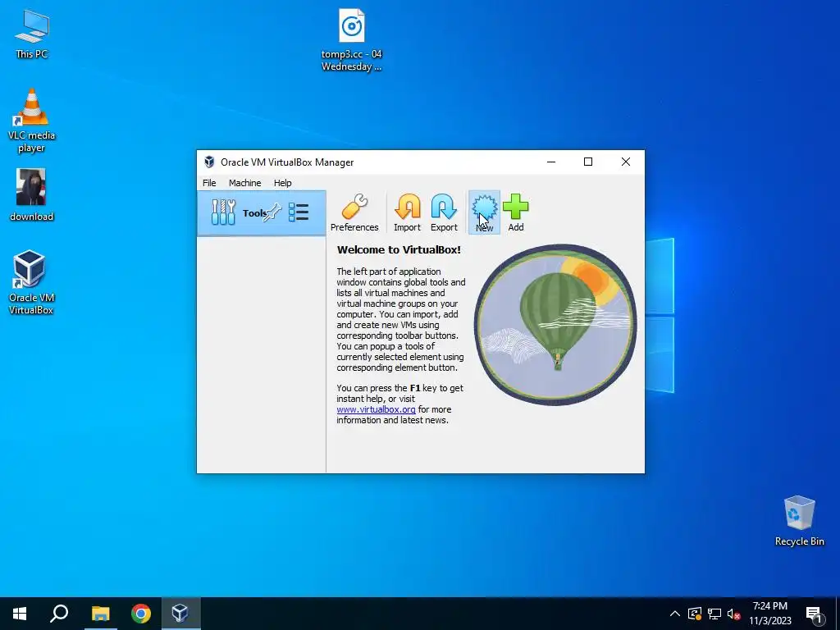Create a New virtual machine
840x630 pixels.
point(484,212)
